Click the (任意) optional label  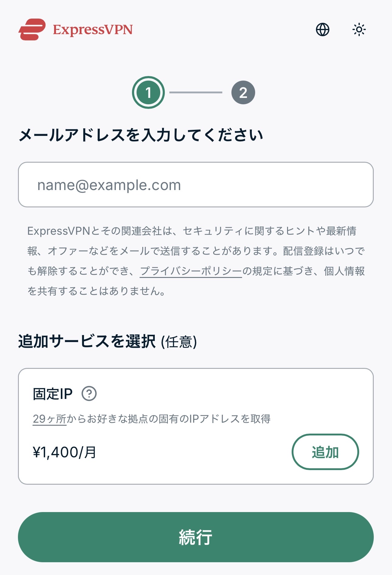[x=179, y=342]
